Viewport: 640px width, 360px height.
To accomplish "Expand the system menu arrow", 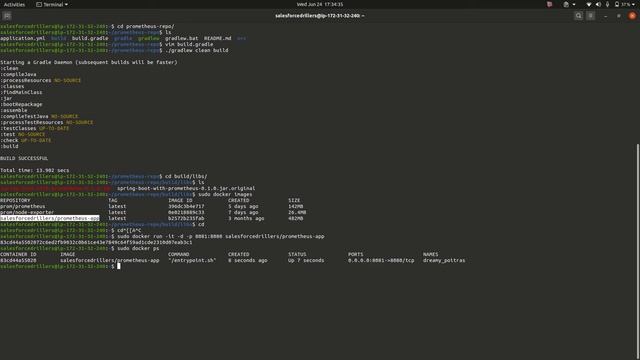I will tap(634, 4).
